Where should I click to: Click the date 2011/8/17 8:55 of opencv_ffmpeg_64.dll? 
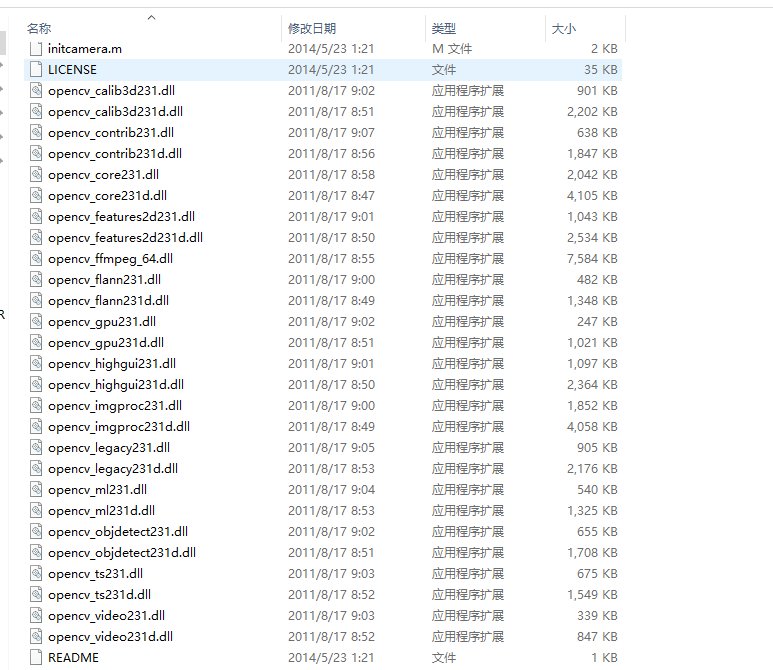(331, 259)
